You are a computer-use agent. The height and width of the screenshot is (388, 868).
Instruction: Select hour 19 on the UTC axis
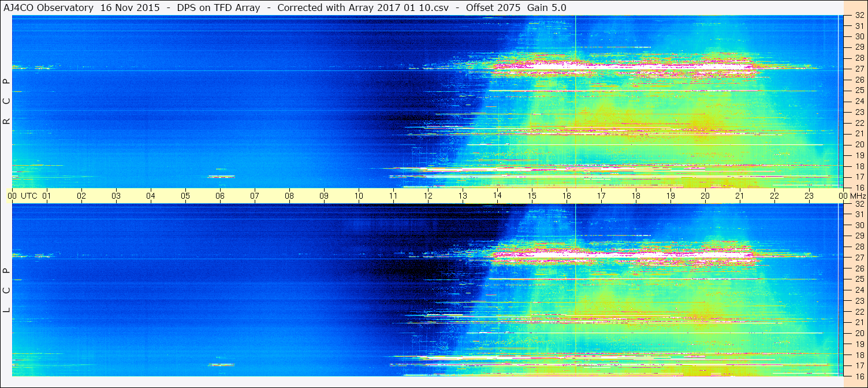[x=670, y=196]
